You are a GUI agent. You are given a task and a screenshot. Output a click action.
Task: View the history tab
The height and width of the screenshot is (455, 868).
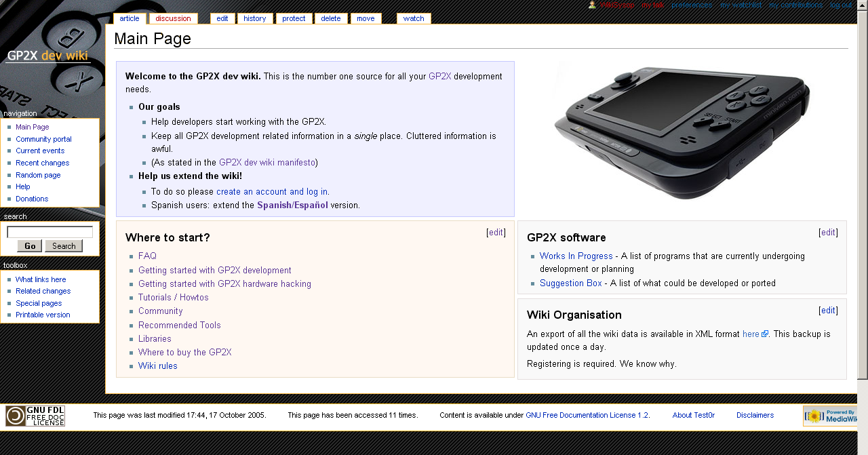click(x=255, y=18)
